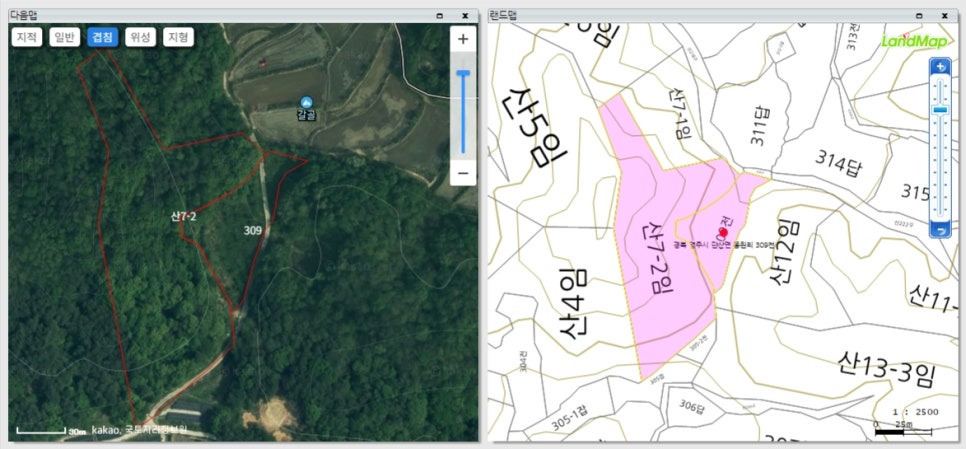Image resolution: width=966 pixels, height=449 pixels.
Task: Click the red location pin on parcel 309전
Action: 723,232
